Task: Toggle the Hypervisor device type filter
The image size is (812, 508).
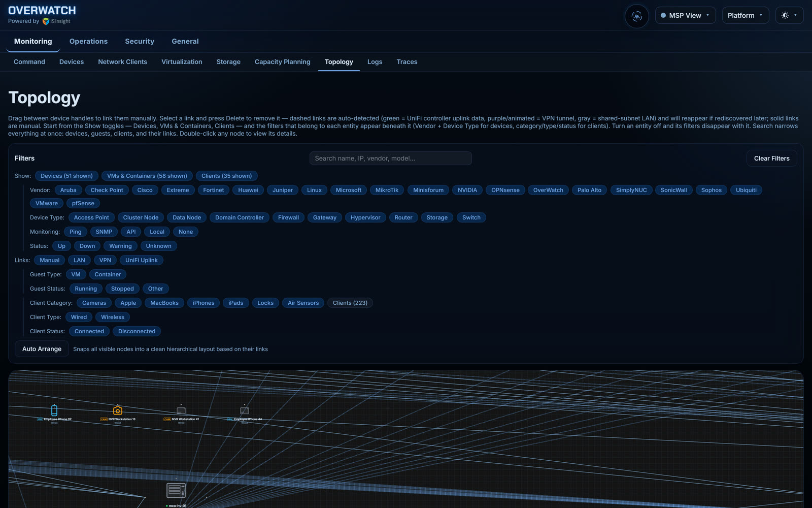Action: click(365, 217)
